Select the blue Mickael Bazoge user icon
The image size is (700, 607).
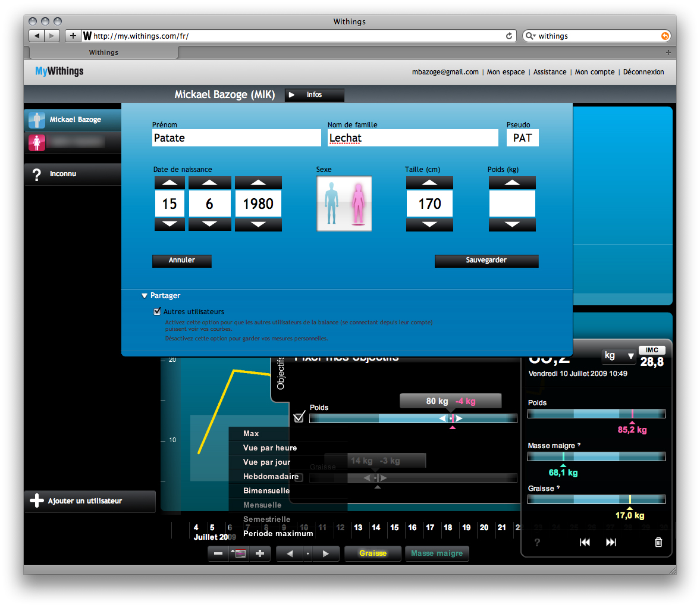[37, 120]
